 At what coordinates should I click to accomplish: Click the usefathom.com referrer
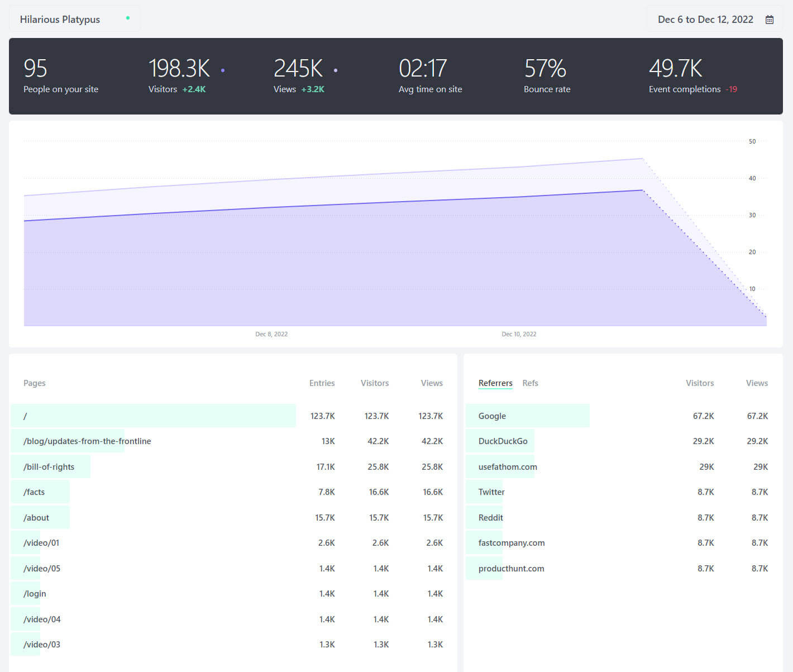[x=623, y=466]
